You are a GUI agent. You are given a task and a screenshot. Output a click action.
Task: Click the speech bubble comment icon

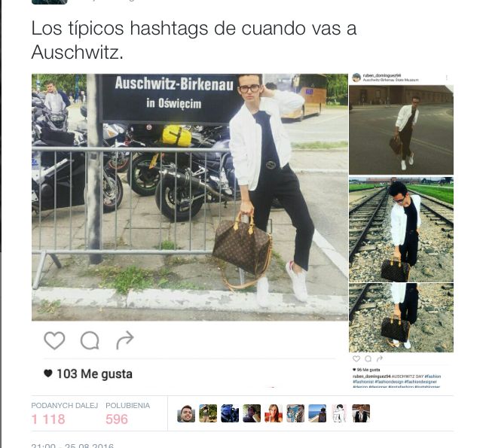pos(90,340)
